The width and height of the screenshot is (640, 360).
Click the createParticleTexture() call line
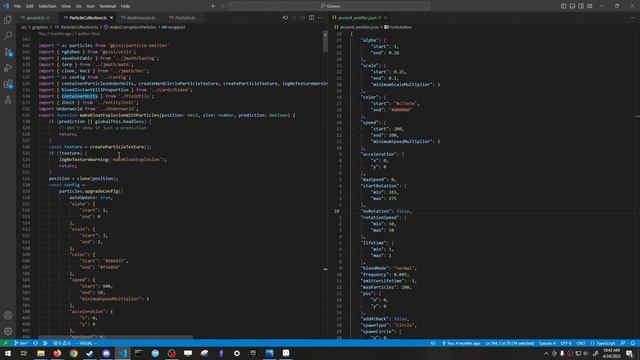point(100,147)
